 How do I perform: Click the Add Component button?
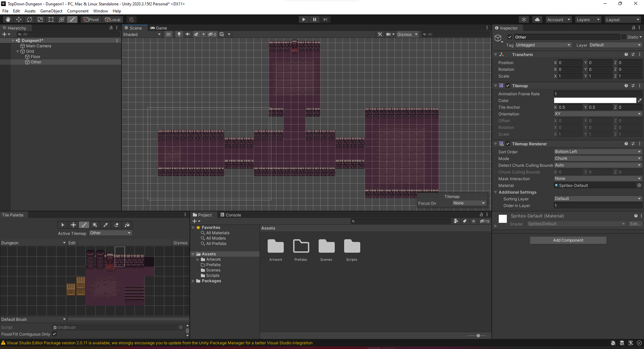pyautogui.click(x=568, y=240)
